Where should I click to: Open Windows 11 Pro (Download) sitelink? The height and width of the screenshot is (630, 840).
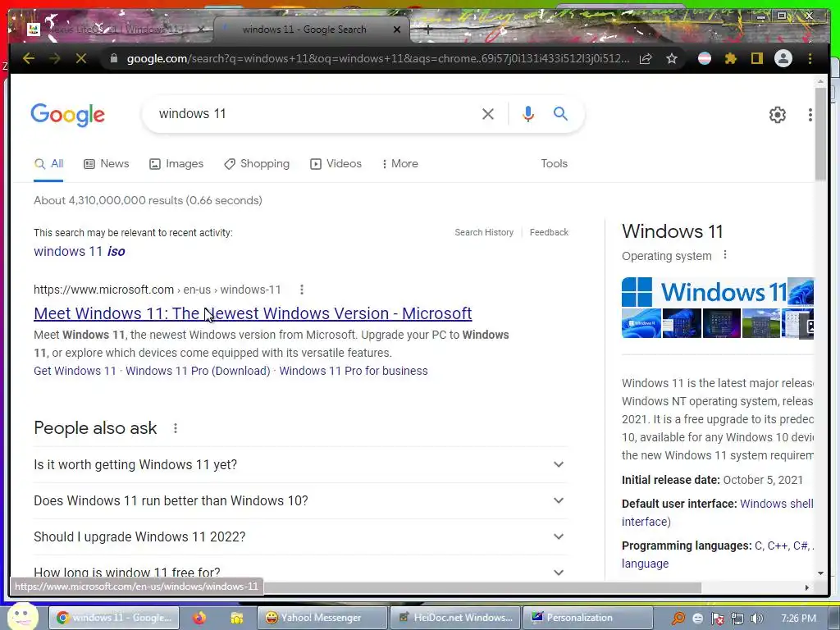(x=198, y=371)
